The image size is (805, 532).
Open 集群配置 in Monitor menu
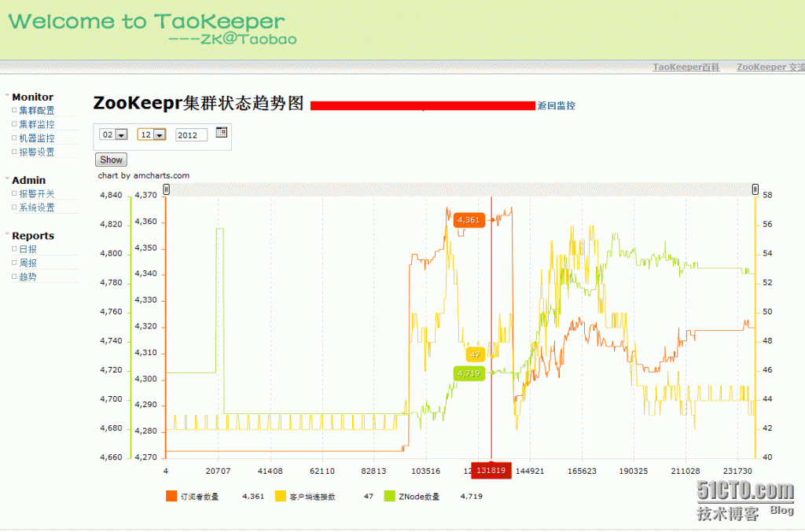36,110
